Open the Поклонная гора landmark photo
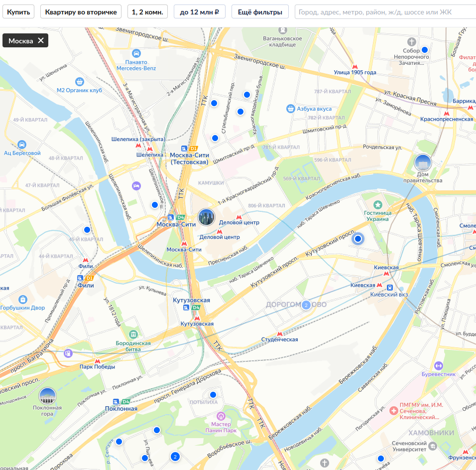Screen dimensions: 476x470 coord(47,396)
